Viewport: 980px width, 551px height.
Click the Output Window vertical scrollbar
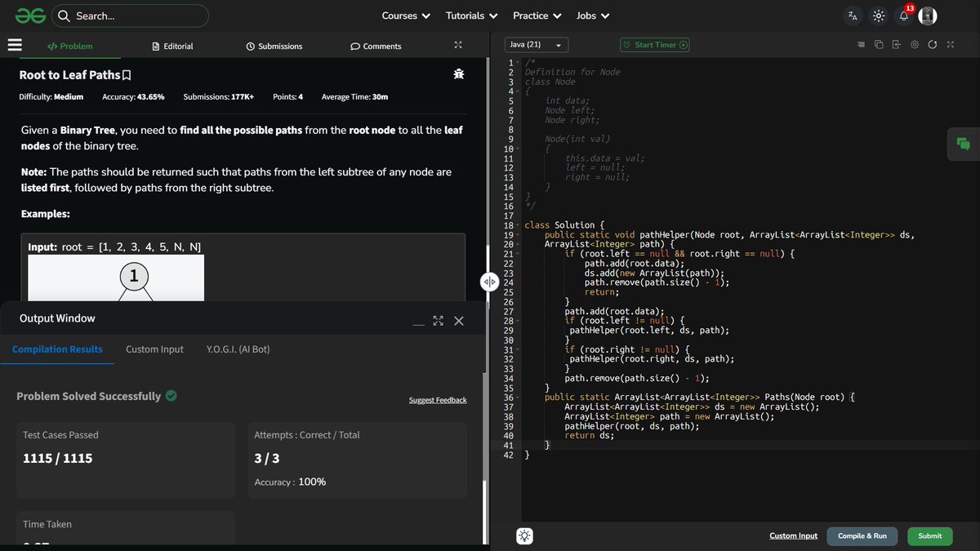(x=484, y=512)
